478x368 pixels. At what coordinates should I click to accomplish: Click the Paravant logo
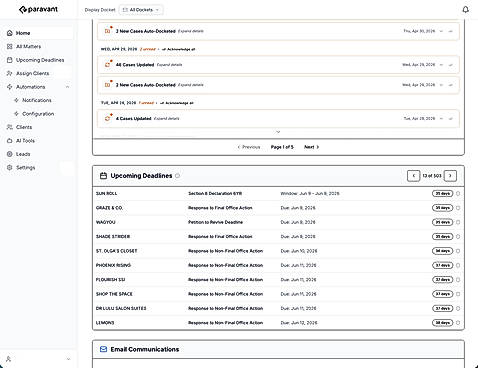pyautogui.click(x=38, y=9)
